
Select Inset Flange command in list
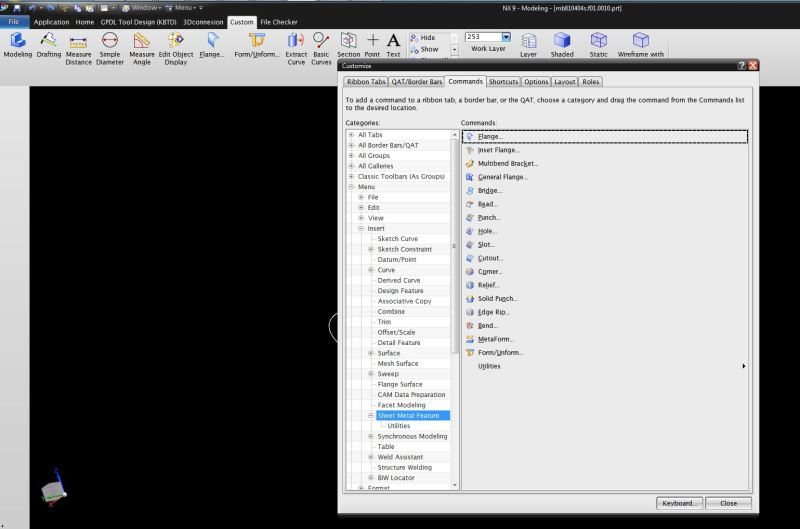492,150
